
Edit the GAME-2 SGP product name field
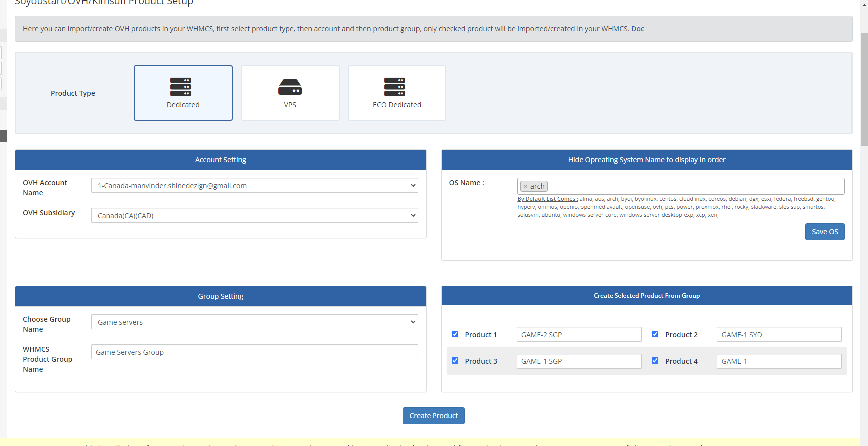click(579, 335)
